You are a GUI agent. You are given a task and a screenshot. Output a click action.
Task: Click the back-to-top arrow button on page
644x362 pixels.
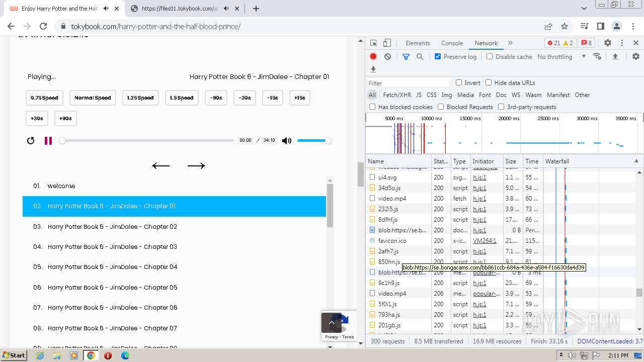click(x=332, y=322)
